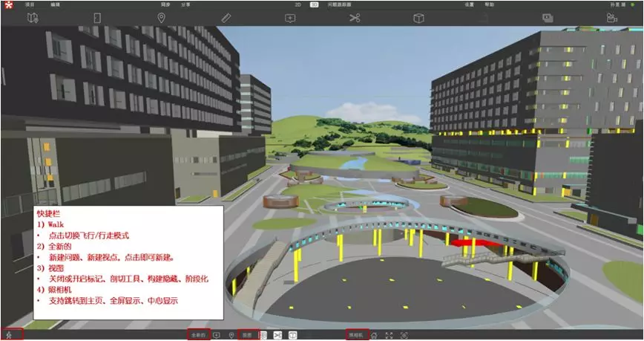Viewport: 644px width, 341px height.
Task: Switch to 2D view mode
Action: tap(298, 4)
